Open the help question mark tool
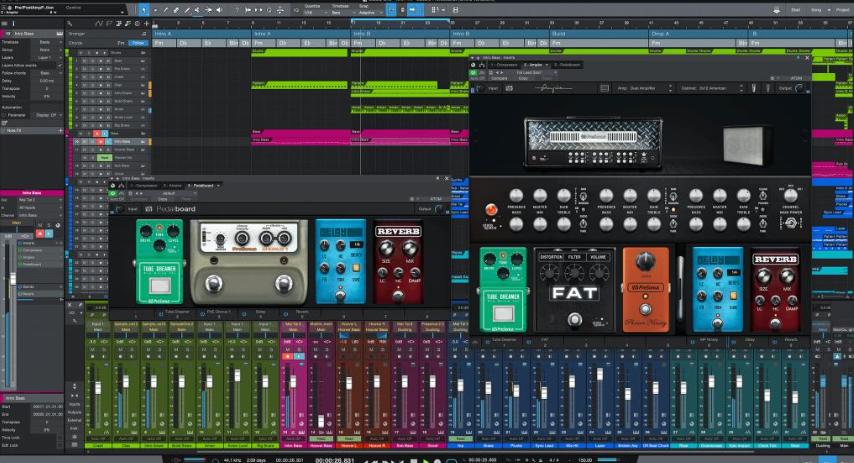Screen dimensions: 854x463 pos(236,10)
